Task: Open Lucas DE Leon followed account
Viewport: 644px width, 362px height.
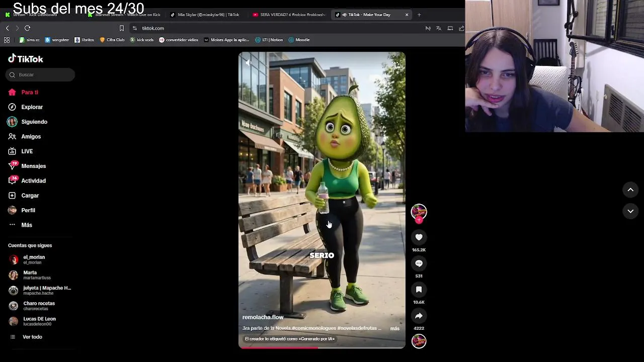Action: (x=40, y=321)
